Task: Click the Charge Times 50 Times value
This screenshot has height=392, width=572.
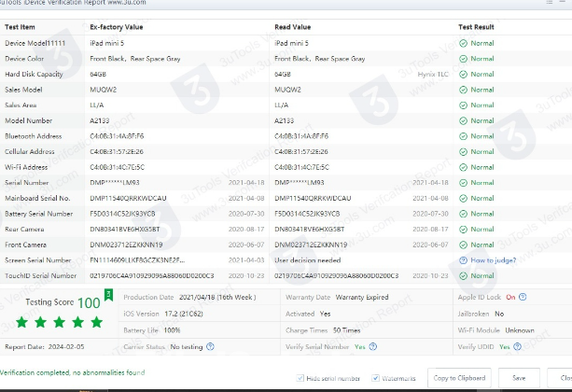Action: (x=346, y=330)
